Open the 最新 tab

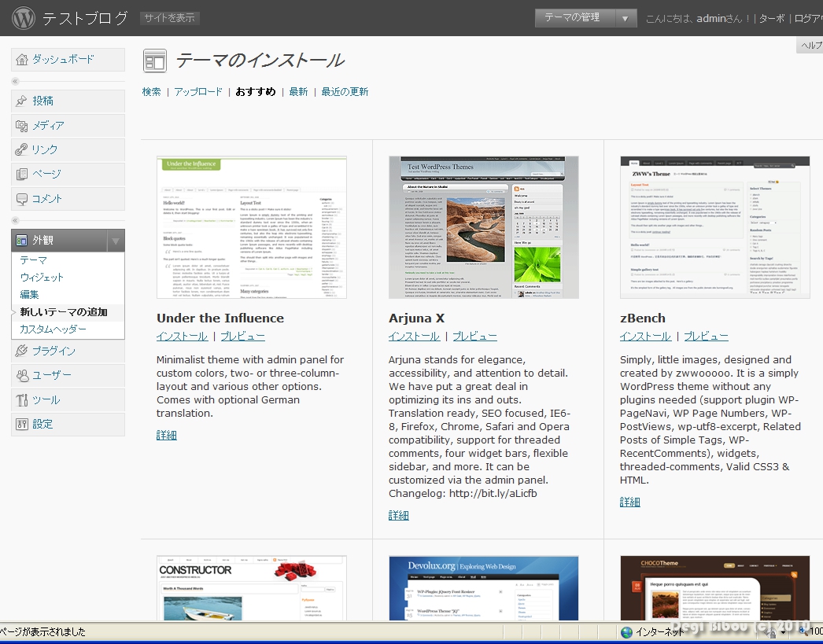coord(298,92)
